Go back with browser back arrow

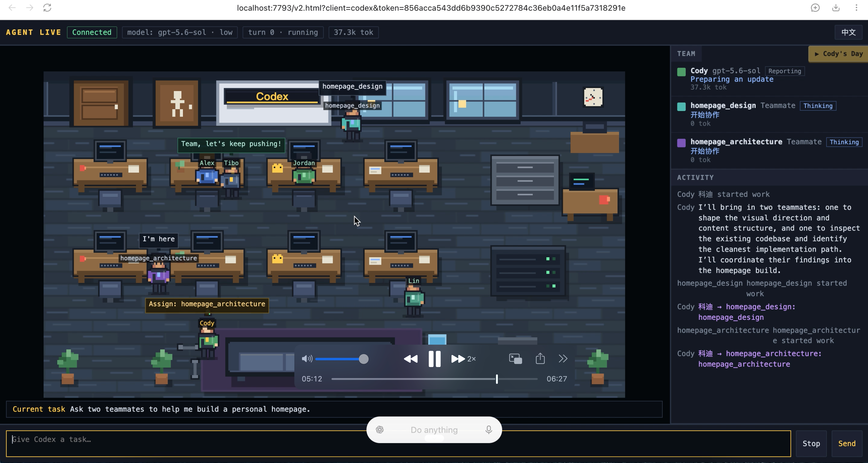coord(12,8)
